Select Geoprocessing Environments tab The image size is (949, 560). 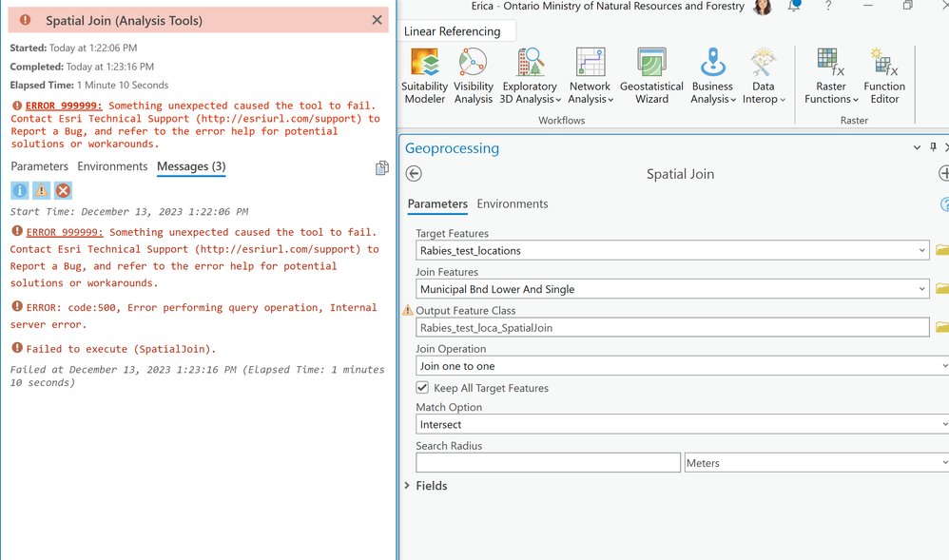[513, 204]
